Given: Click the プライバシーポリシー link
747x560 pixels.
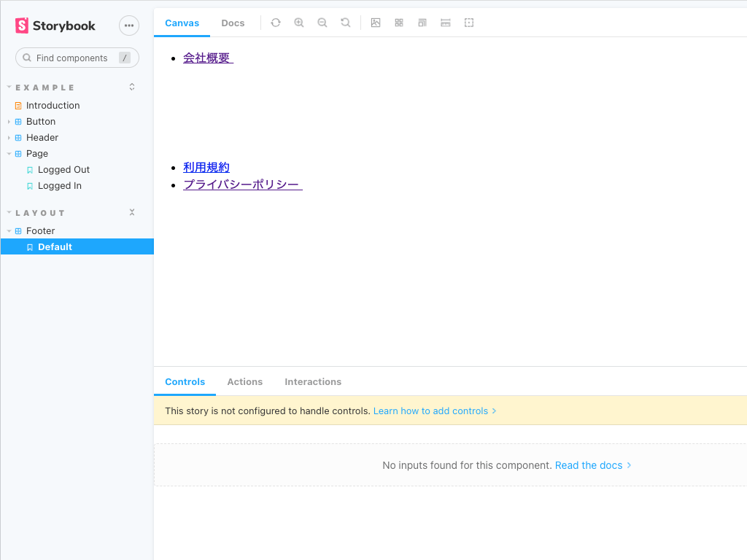Looking at the screenshot, I should [x=243, y=184].
